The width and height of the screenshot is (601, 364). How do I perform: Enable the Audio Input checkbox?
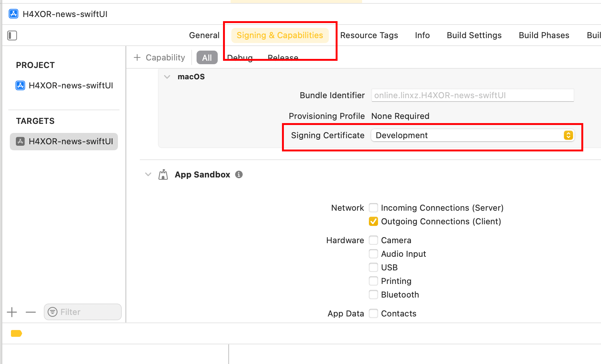coord(373,254)
